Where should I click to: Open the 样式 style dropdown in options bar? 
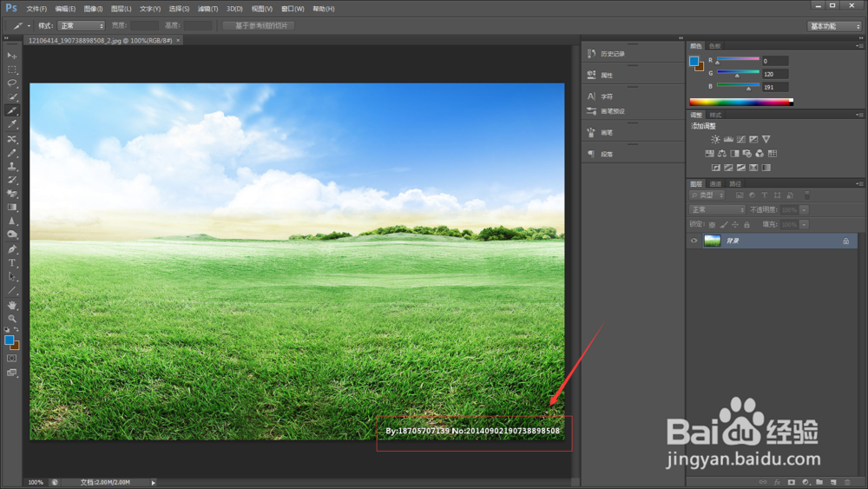(81, 25)
